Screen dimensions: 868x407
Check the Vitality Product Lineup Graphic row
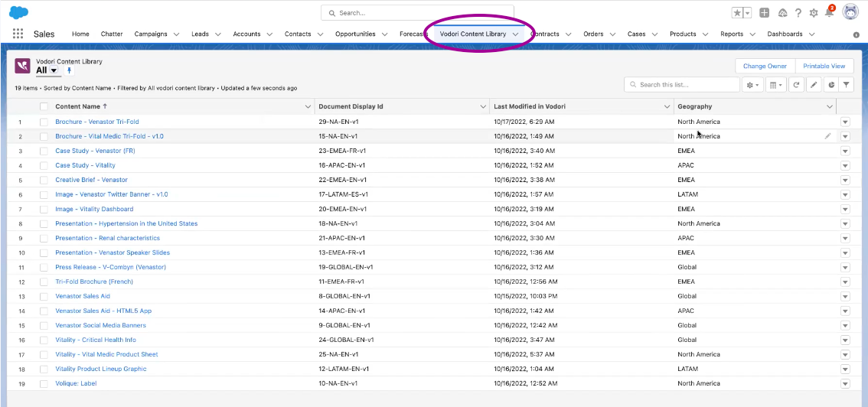pyautogui.click(x=44, y=369)
